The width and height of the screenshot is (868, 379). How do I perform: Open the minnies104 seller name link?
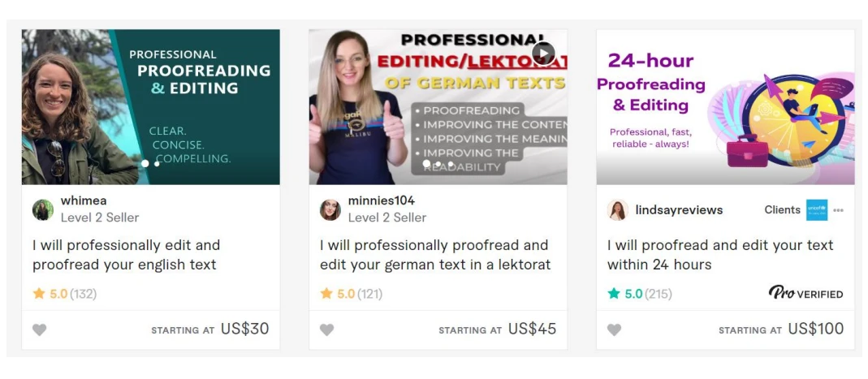382,200
